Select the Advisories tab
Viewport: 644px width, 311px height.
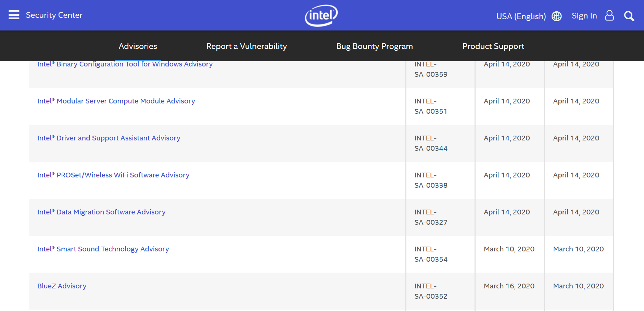[138, 46]
